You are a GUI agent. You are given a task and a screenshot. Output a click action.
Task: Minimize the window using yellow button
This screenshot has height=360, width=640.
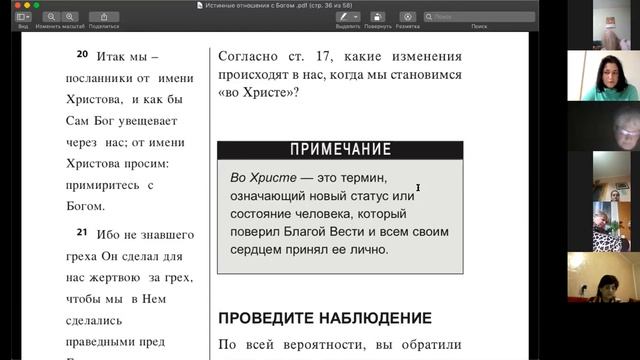coord(27,5)
